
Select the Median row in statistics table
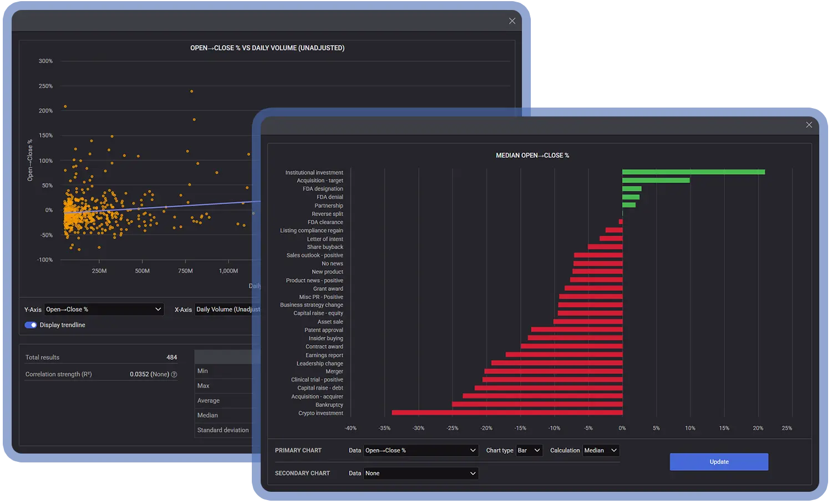coord(223,415)
